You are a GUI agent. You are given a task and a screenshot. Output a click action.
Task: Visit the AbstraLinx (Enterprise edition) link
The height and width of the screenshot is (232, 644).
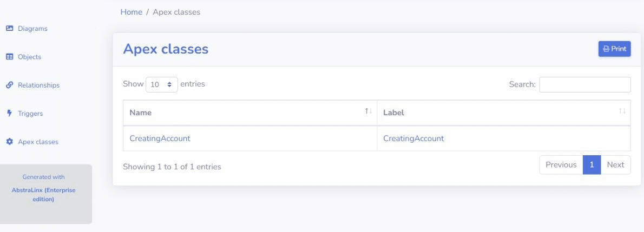click(45, 195)
